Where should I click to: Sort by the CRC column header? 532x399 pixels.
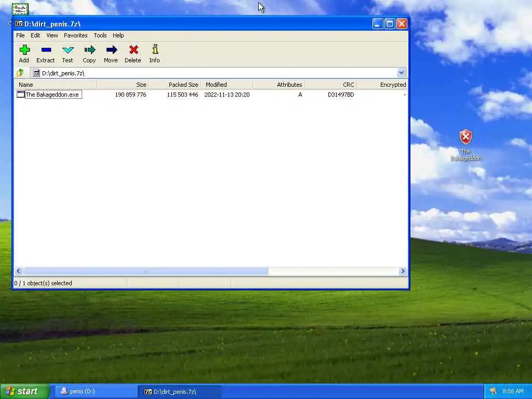(330, 85)
